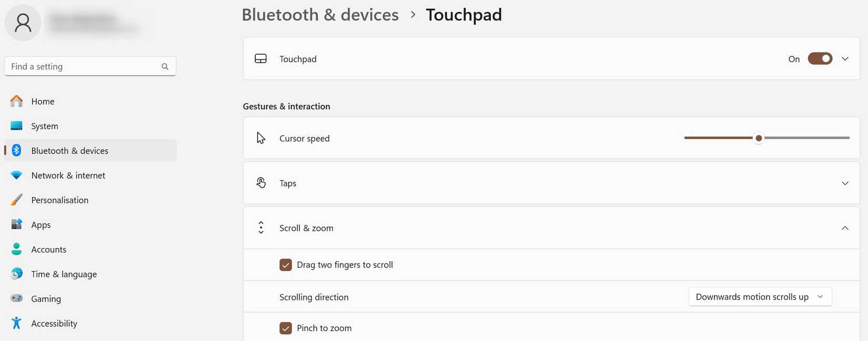Image resolution: width=868 pixels, height=341 pixels.
Task: Click the Personalisation paintbrush icon
Action: pyautogui.click(x=17, y=200)
